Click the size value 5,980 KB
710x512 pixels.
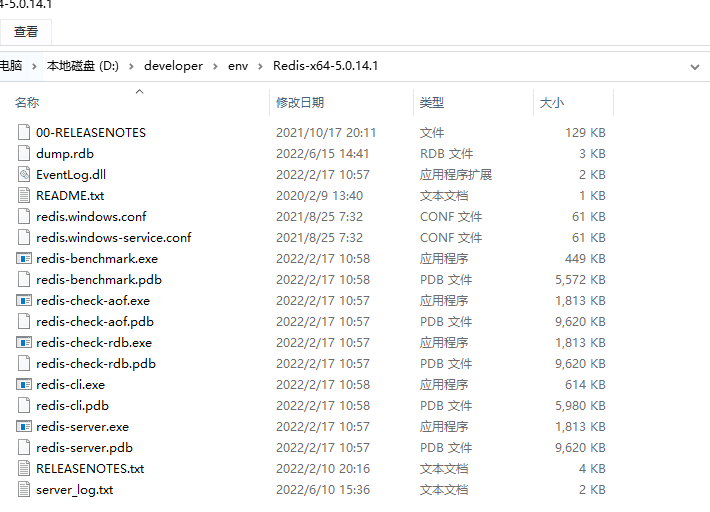pyautogui.click(x=580, y=406)
